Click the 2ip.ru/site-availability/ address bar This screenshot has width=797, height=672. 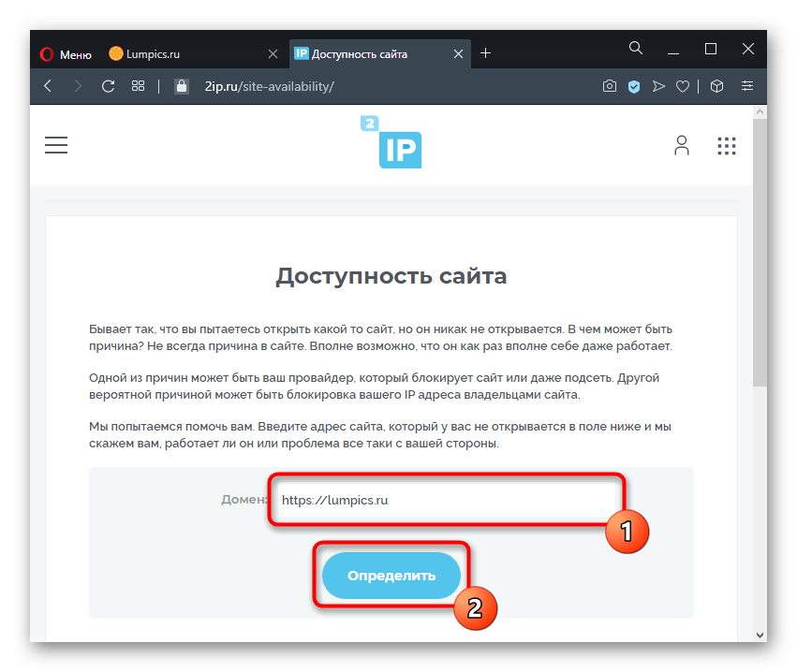click(270, 86)
